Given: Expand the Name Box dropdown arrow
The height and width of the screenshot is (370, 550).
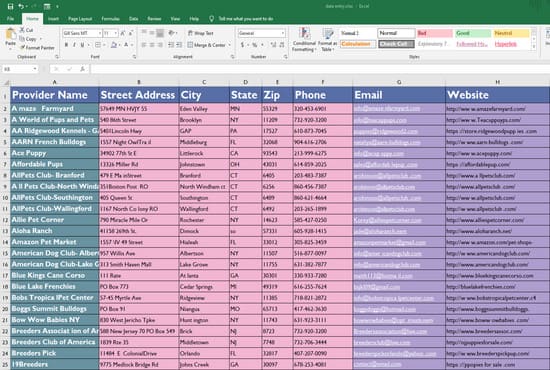Looking at the screenshot, I should (x=35, y=69).
